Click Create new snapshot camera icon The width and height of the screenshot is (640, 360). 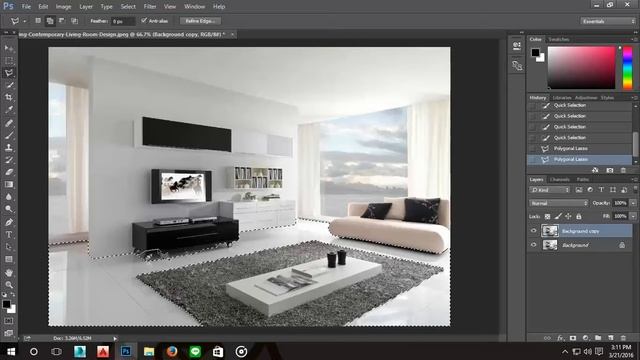610,170
